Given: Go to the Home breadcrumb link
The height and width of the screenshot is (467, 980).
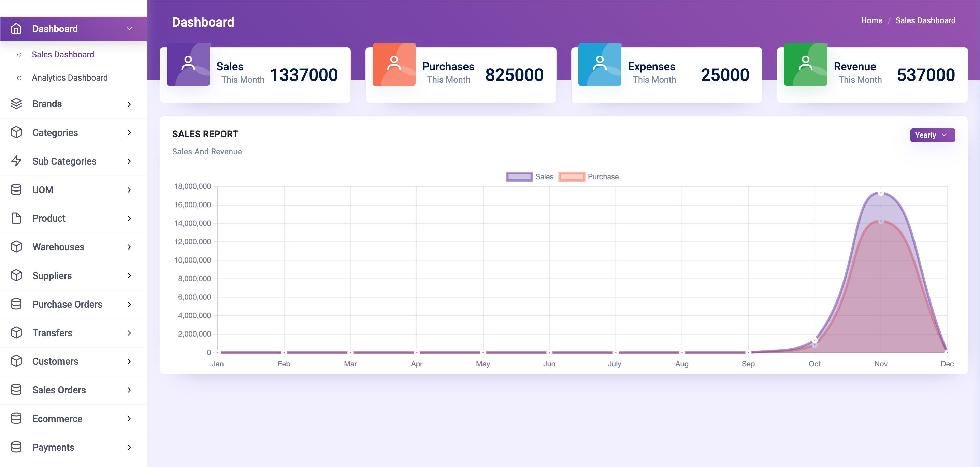Looking at the screenshot, I should pyautogui.click(x=871, y=20).
